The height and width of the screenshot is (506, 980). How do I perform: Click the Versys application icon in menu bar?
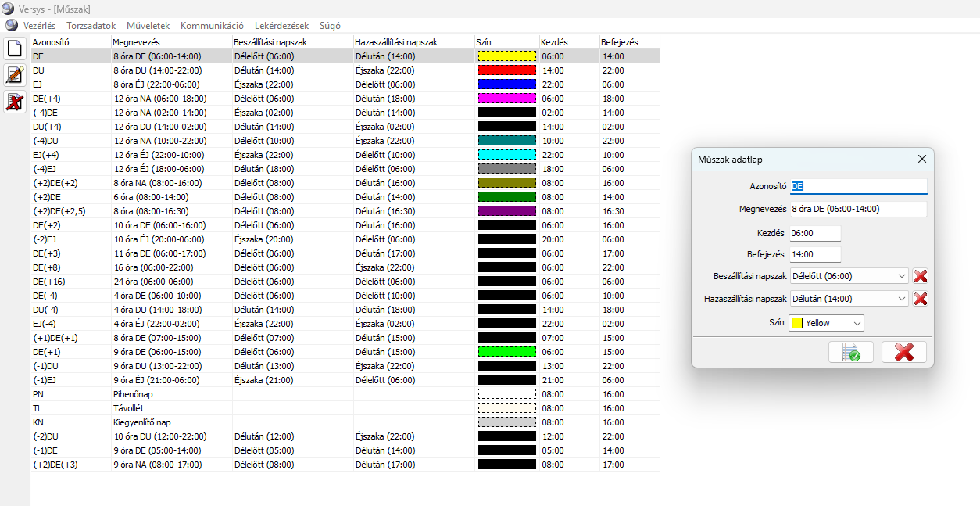click(12, 25)
